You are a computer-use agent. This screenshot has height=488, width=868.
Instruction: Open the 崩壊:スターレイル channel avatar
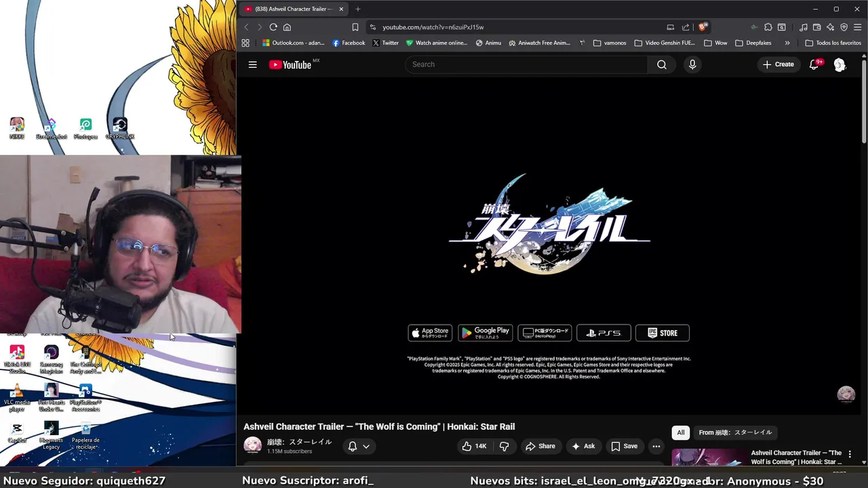click(252, 445)
